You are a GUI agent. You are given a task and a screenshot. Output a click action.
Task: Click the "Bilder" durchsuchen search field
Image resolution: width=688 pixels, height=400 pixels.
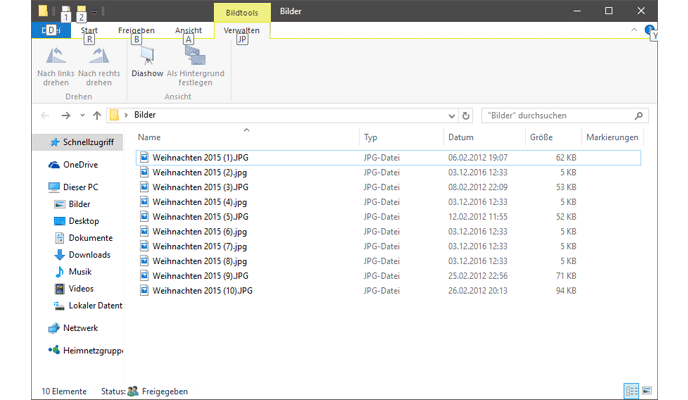click(x=558, y=116)
